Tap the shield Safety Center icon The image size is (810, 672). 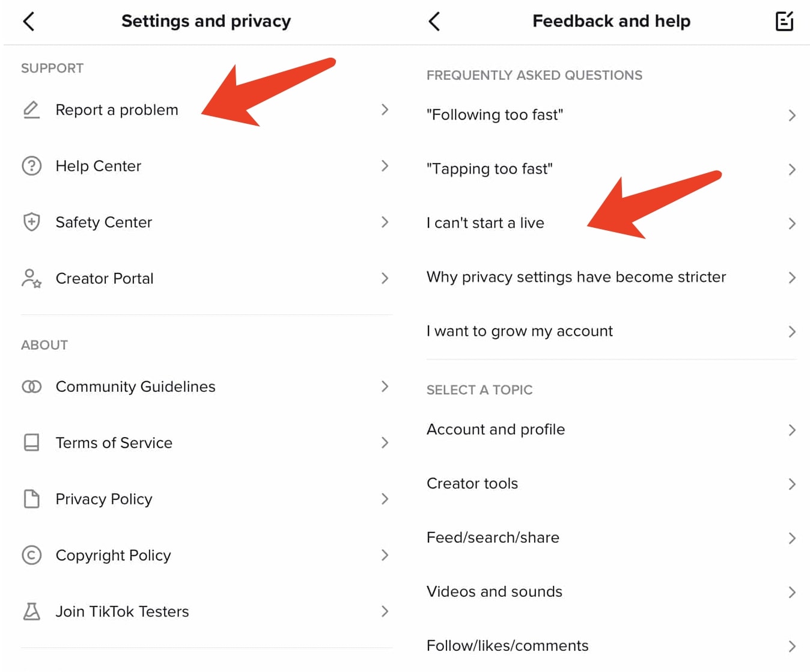click(31, 222)
